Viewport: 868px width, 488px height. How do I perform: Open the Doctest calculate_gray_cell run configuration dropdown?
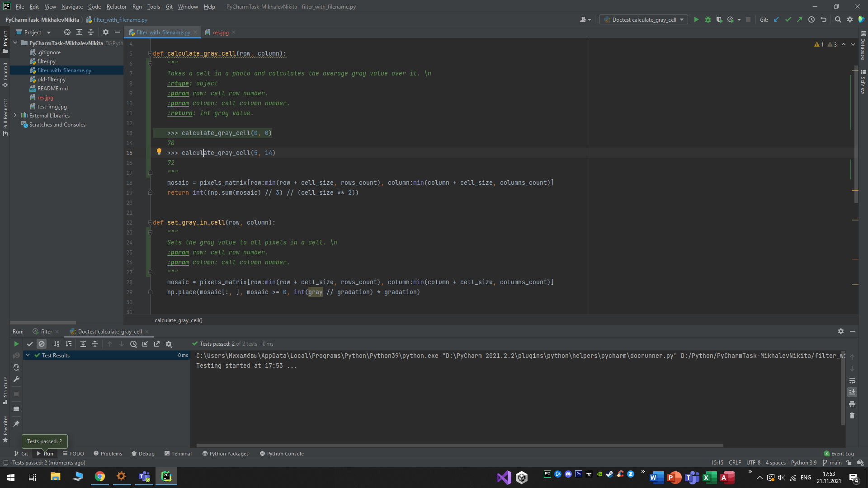coord(644,19)
